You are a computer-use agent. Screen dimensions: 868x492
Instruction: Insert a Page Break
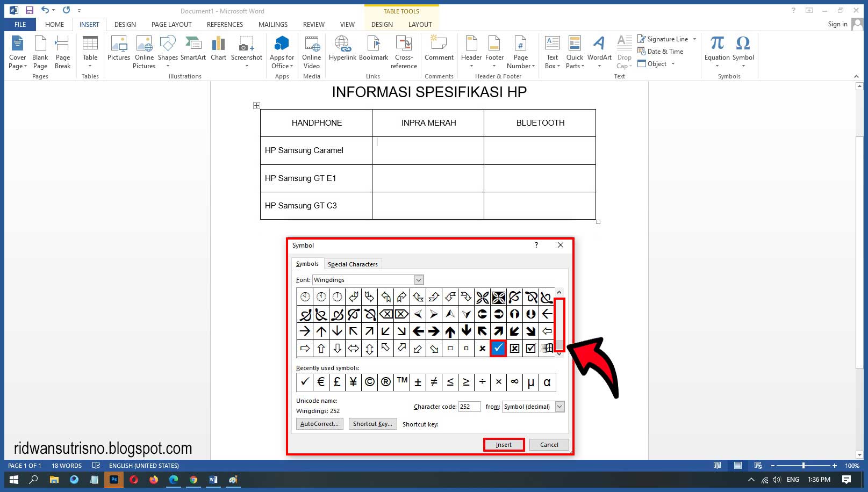coord(62,52)
